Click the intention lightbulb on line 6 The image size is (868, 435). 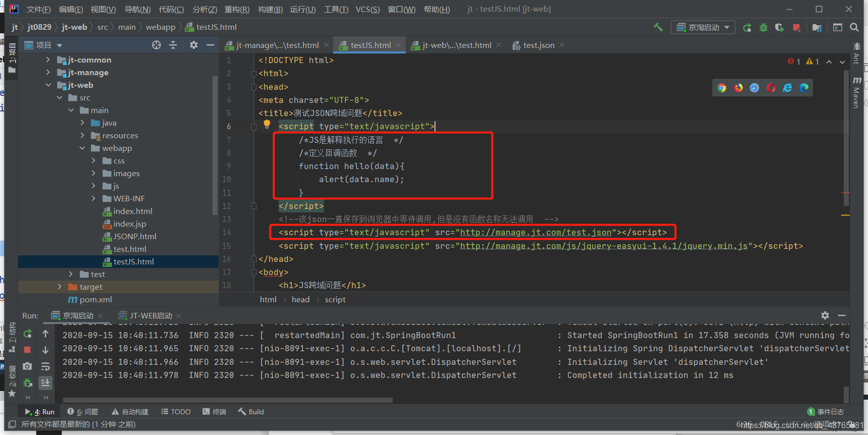coord(267,124)
